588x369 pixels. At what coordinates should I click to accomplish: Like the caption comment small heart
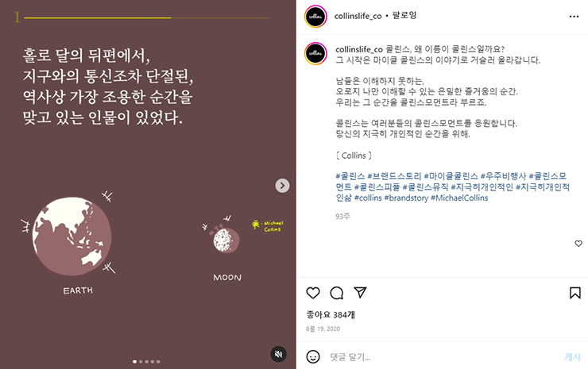click(x=578, y=244)
